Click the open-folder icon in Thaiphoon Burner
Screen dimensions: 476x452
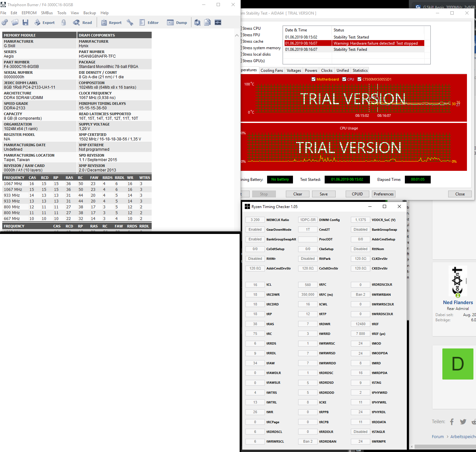click(x=15, y=22)
